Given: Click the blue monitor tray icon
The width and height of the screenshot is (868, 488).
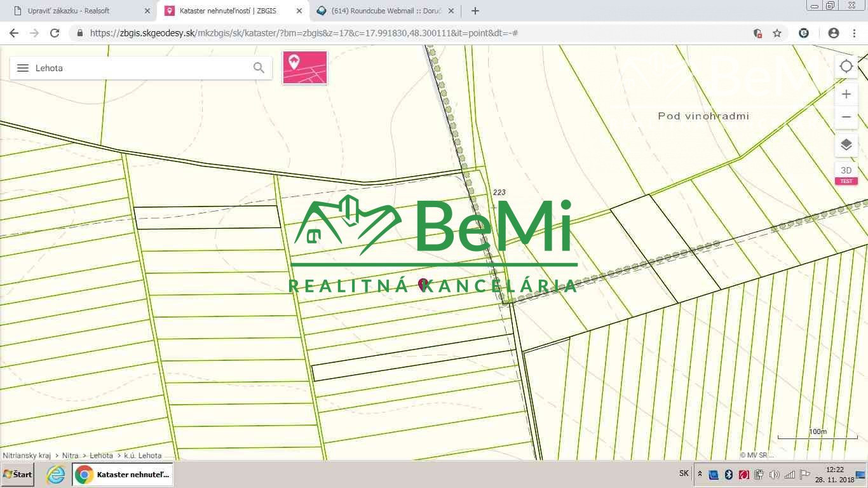Looking at the screenshot, I should coord(714,474).
